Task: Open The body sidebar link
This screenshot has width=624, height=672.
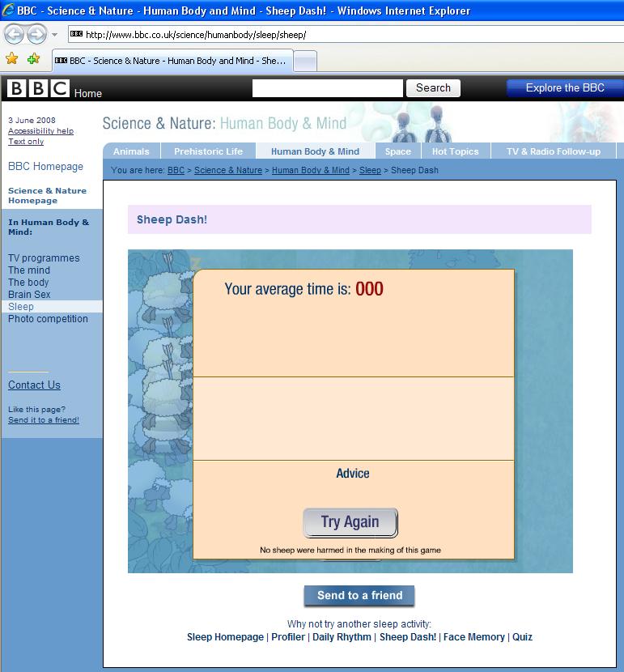Action: pos(28,282)
